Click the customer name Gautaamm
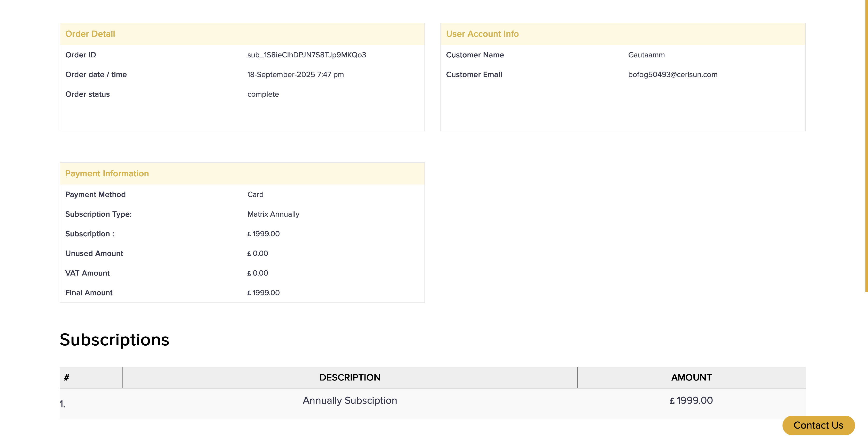The height and width of the screenshot is (441, 868). tap(646, 55)
